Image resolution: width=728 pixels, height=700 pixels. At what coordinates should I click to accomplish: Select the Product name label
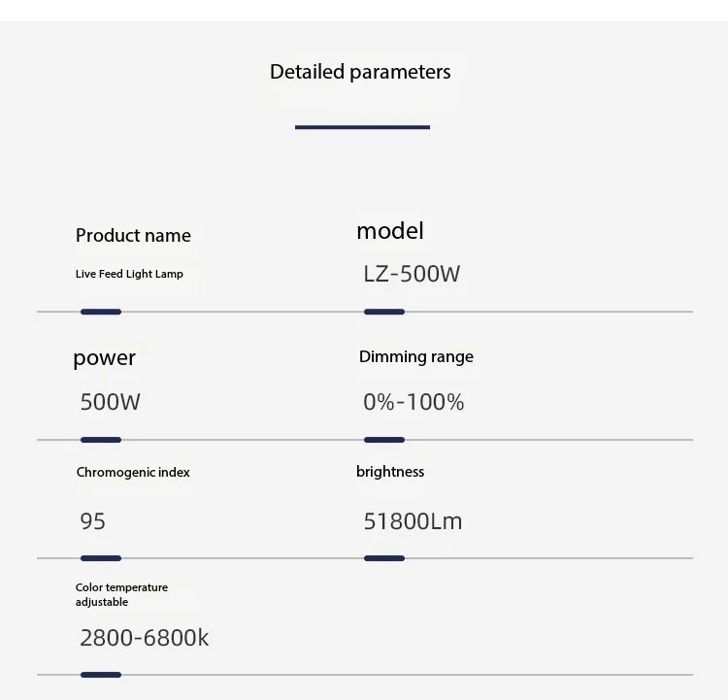click(133, 235)
